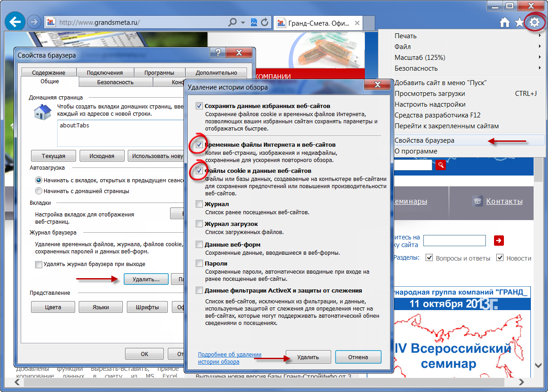Click the Forward navigation arrow
Image resolution: width=548 pixels, height=392 pixels.
click(x=34, y=22)
